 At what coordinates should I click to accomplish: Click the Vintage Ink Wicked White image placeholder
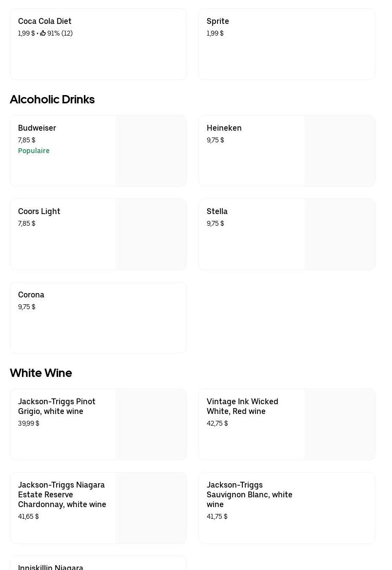pyautogui.click(x=339, y=425)
